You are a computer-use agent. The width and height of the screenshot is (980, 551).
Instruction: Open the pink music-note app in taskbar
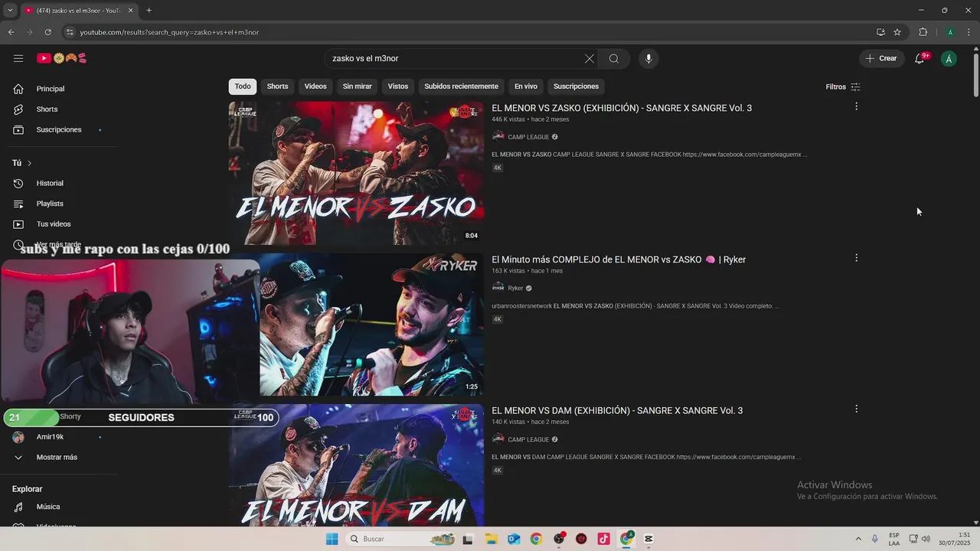[604, 539]
